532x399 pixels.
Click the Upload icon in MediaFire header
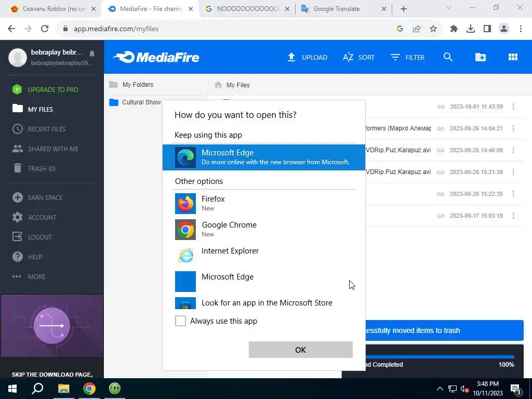291,57
